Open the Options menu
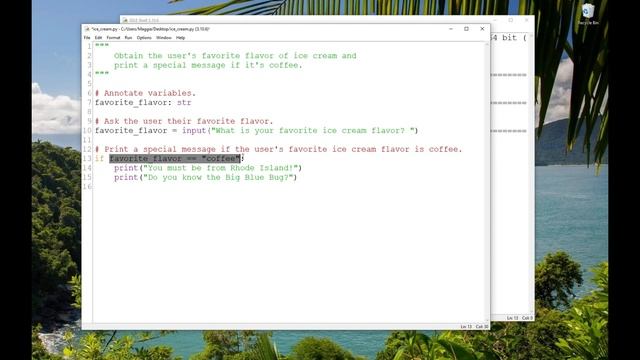 click(x=144, y=38)
